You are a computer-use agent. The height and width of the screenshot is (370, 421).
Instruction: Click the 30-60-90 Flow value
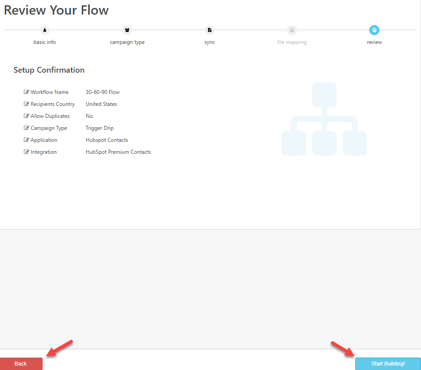tap(103, 92)
